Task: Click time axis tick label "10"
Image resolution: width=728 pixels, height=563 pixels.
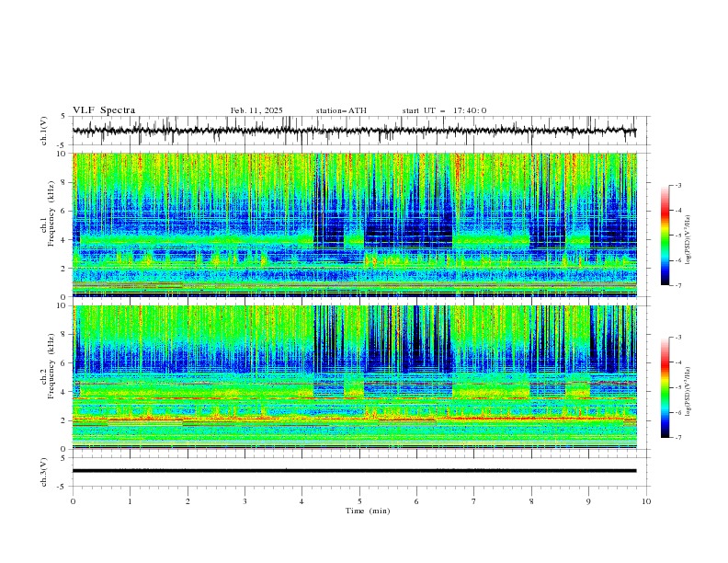Action: point(646,501)
